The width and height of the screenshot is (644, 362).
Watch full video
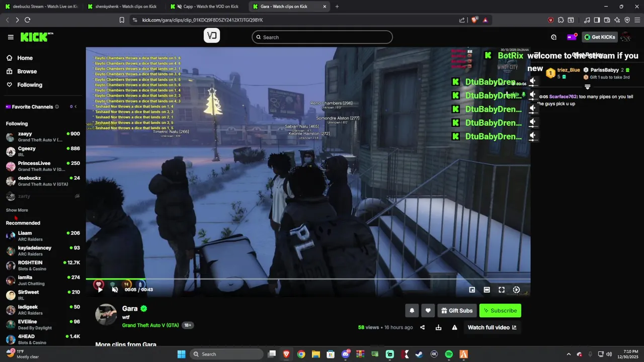click(x=492, y=327)
